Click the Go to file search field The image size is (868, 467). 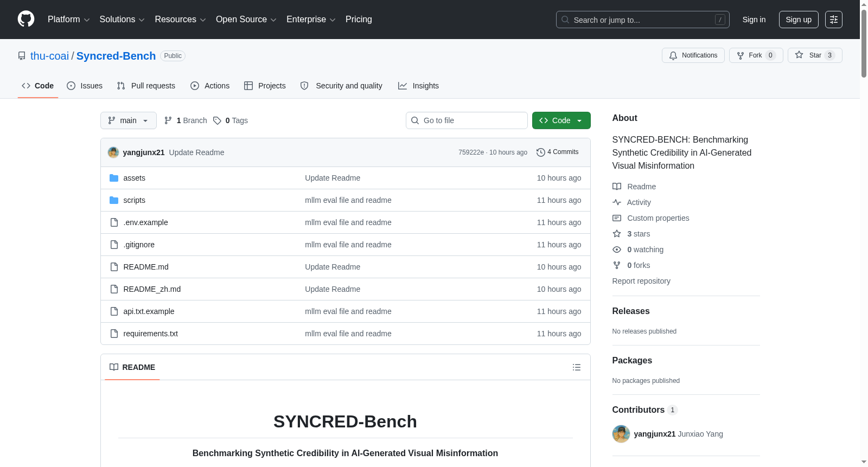pyautogui.click(x=467, y=120)
